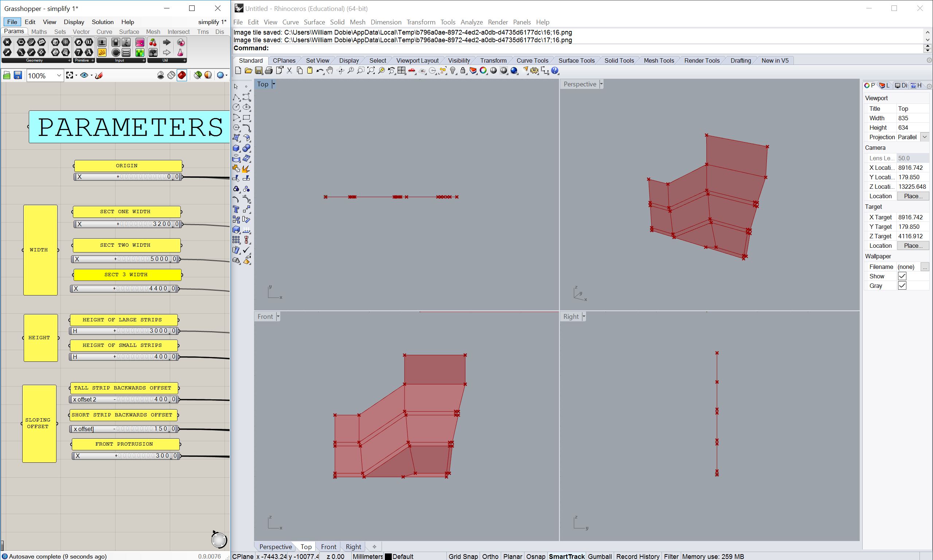Open the 100% zoom level dropdown
The image size is (933, 560).
pos(59,75)
